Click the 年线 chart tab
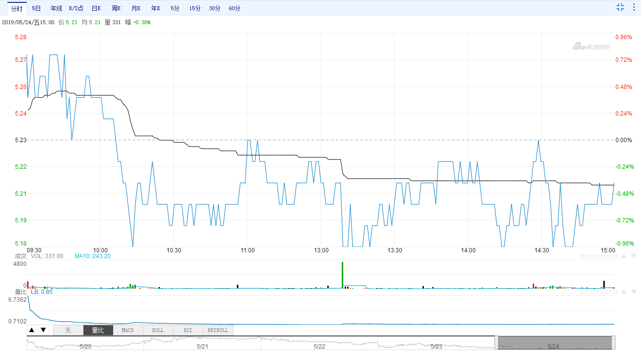641x364 pixels. pyautogui.click(x=56, y=8)
